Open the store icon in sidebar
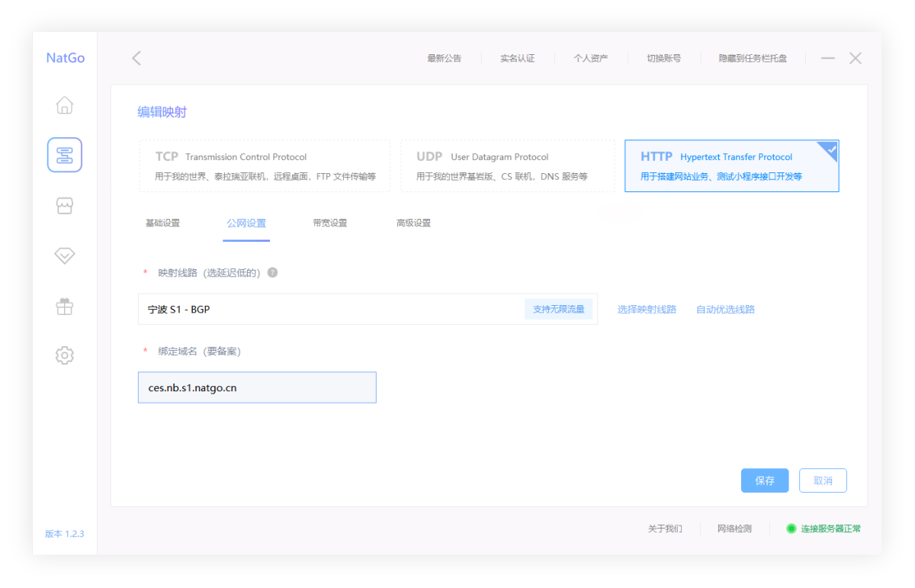915x588 pixels. (65, 206)
